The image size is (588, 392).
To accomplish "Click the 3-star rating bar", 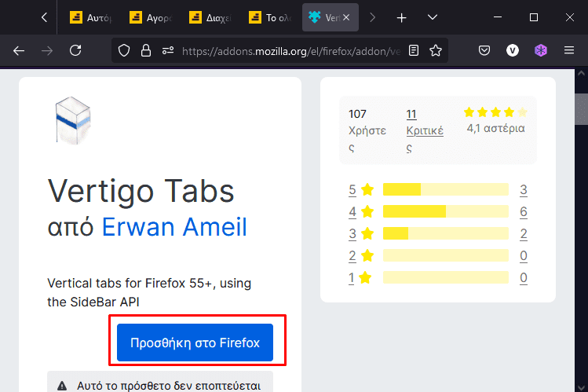I will click(445, 233).
